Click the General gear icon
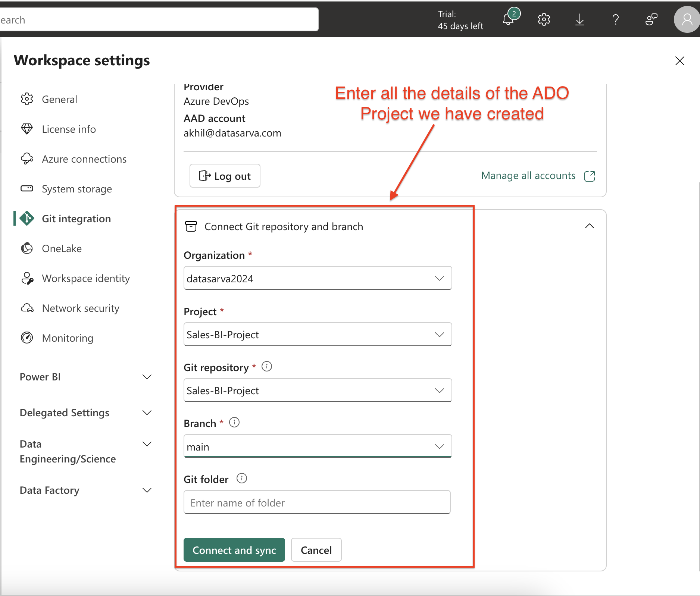Screen dimensions: 700x596 point(27,99)
